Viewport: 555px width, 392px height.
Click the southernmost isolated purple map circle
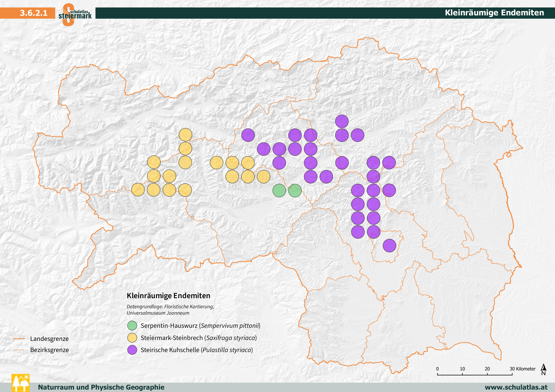pyautogui.click(x=389, y=246)
